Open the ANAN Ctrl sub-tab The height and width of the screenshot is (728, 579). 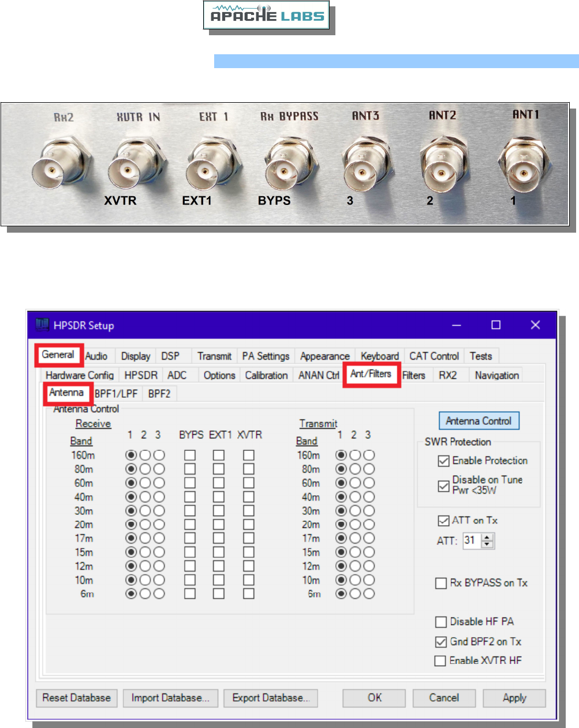[319, 375]
